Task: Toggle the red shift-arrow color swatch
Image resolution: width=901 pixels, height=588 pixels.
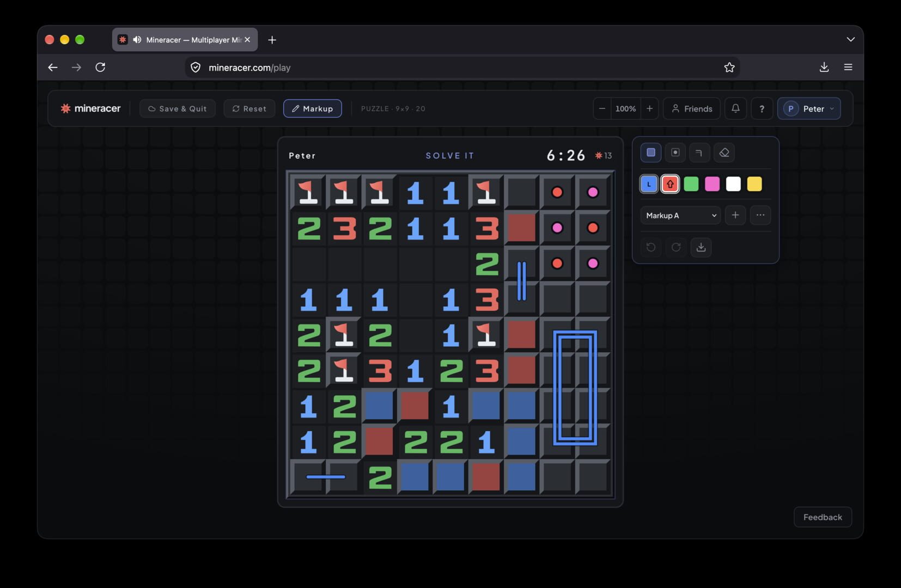Action: pyautogui.click(x=670, y=184)
